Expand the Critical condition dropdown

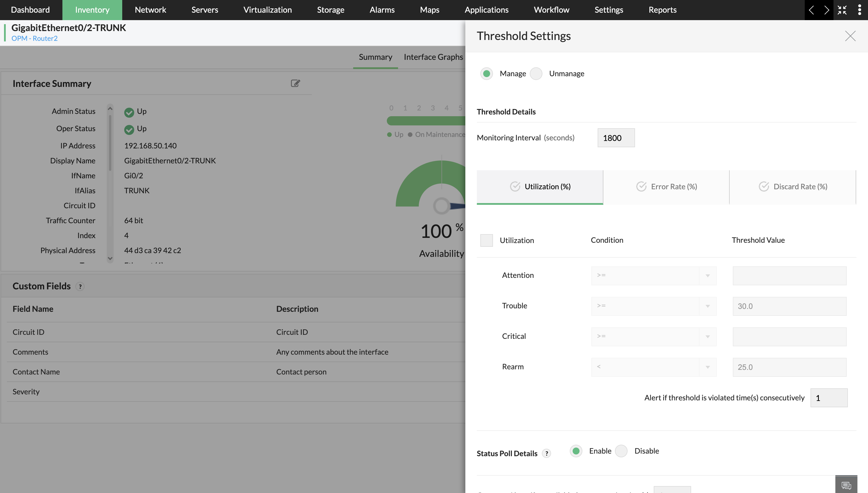click(x=653, y=337)
